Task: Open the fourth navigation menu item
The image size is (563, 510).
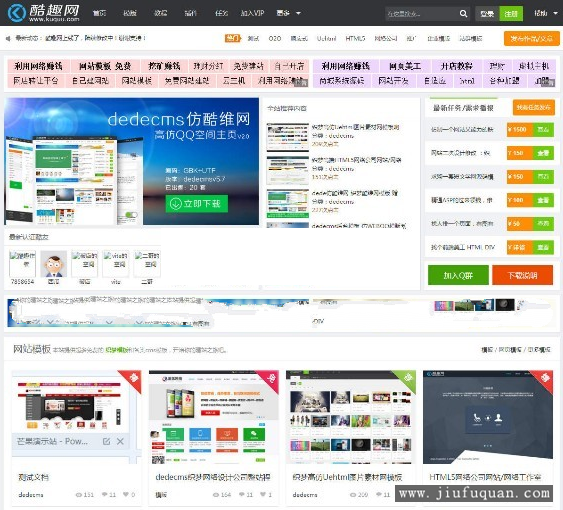Action: point(190,13)
